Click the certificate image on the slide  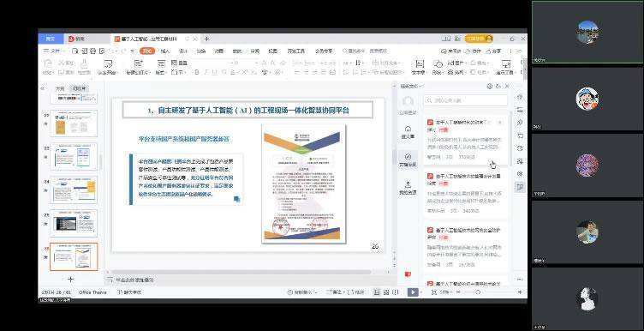click(x=303, y=184)
